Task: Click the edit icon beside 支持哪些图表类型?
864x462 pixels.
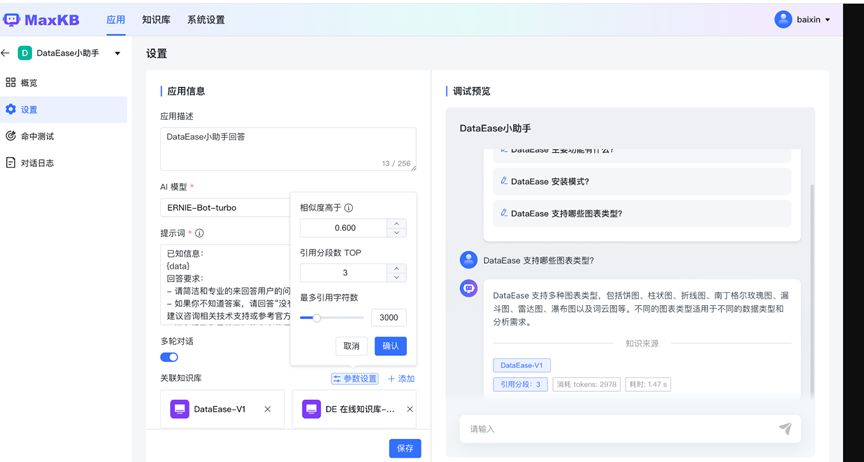Action: coord(504,212)
